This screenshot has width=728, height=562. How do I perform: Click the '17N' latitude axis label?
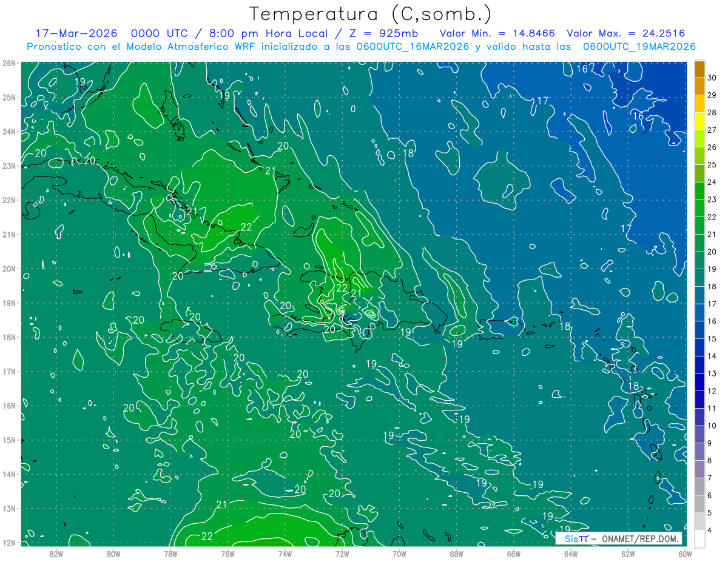(9, 371)
